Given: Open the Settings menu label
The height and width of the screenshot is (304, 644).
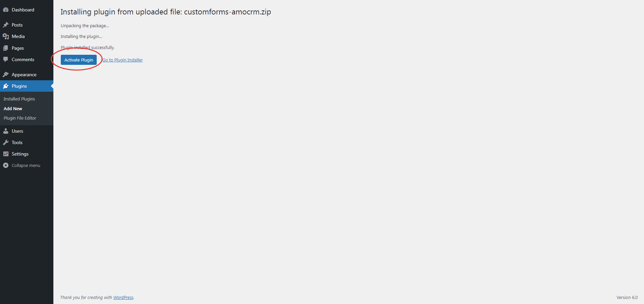Looking at the screenshot, I should 20,154.
